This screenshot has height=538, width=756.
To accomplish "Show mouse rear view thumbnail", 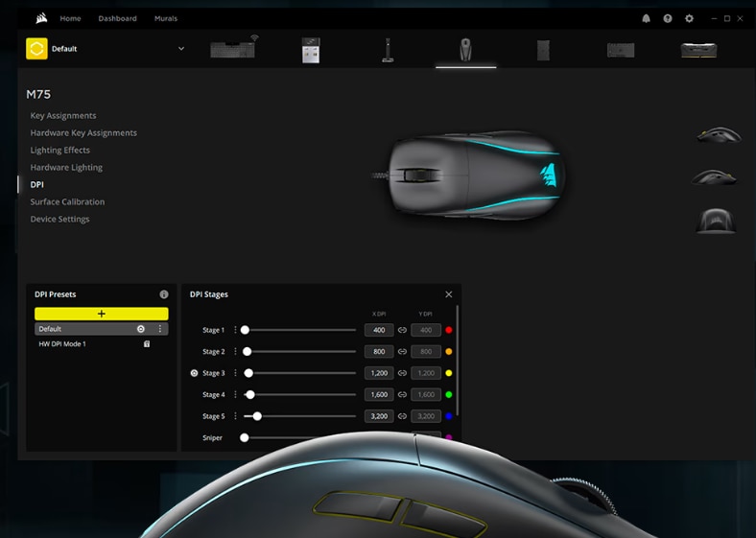I will point(716,221).
